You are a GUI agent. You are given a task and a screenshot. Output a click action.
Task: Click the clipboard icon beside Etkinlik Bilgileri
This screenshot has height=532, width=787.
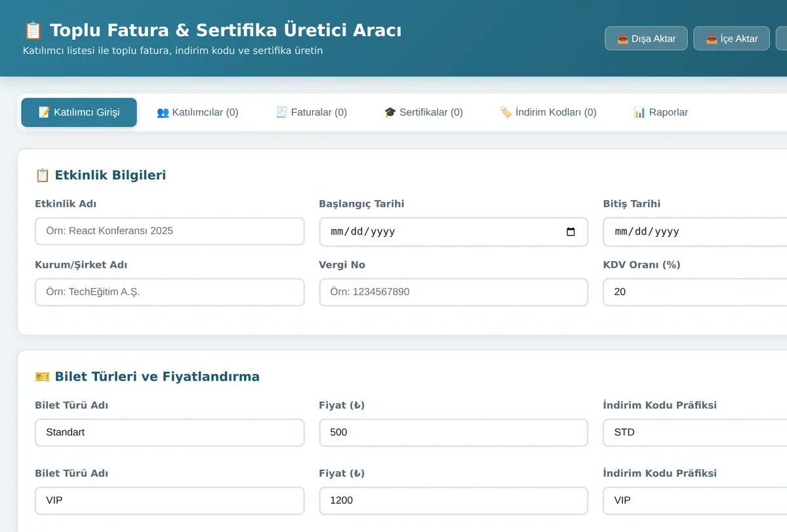click(x=42, y=175)
